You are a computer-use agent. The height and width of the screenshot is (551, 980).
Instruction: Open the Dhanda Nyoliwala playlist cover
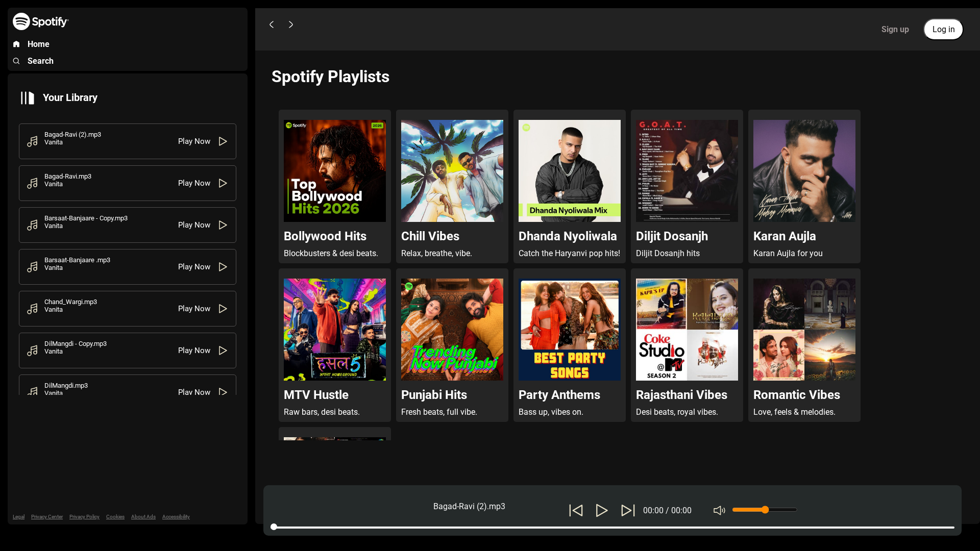(x=570, y=171)
